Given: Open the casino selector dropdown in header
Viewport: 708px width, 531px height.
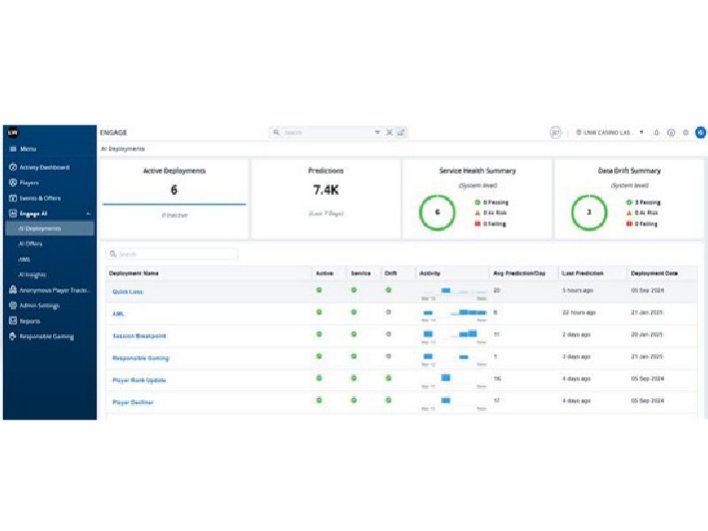Looking at the screenshot, I should [610, 132].
